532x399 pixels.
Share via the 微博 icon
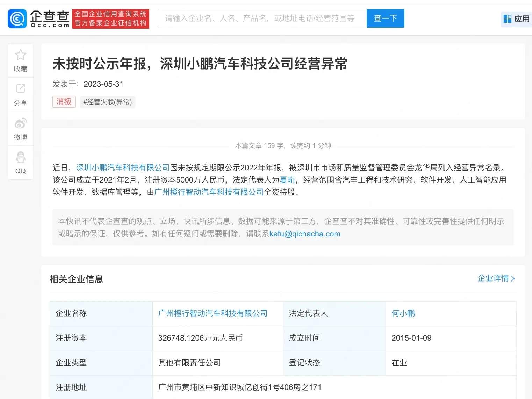tap(21, 123)
